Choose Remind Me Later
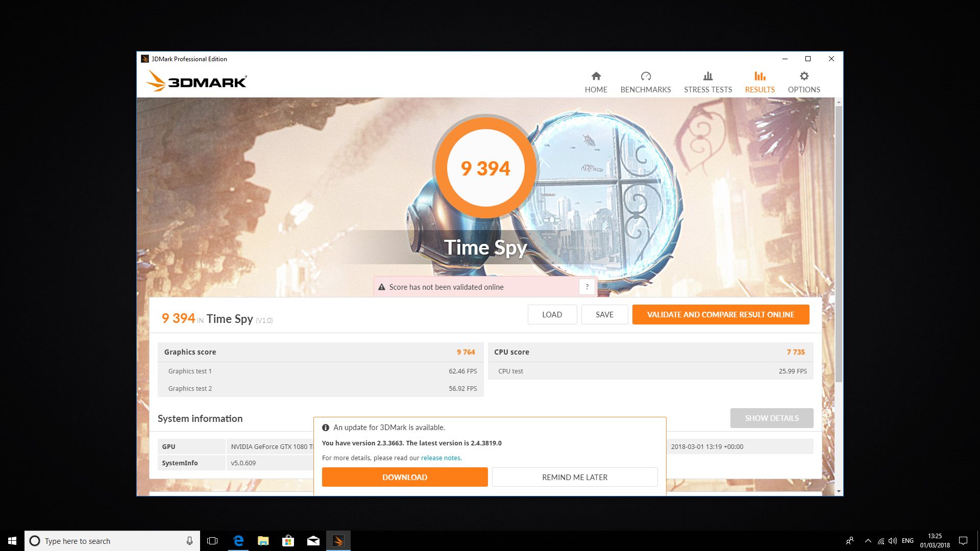The height and width of the screenshot is (551, 980). (x=574, y=477)
